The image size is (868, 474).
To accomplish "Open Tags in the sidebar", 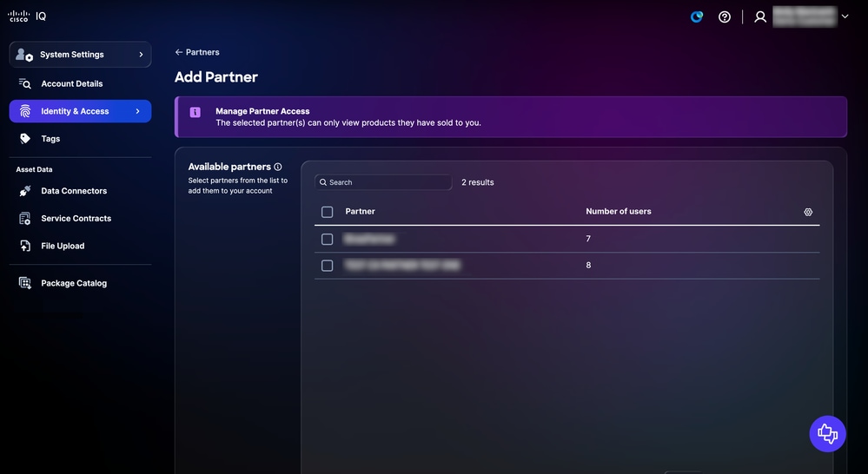I will (80, 139).
